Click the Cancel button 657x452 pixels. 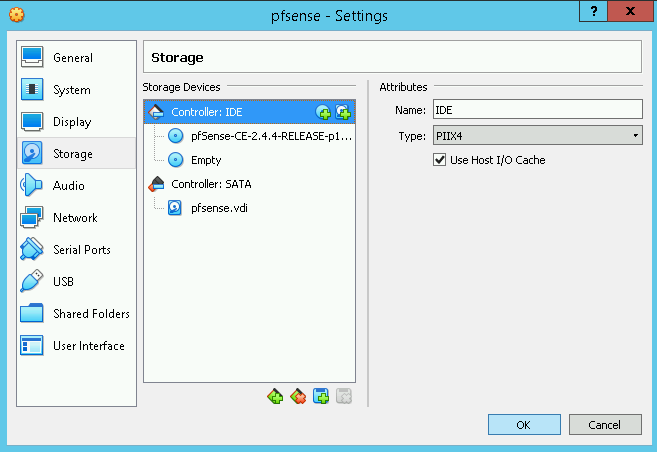[x=604, y=425]
